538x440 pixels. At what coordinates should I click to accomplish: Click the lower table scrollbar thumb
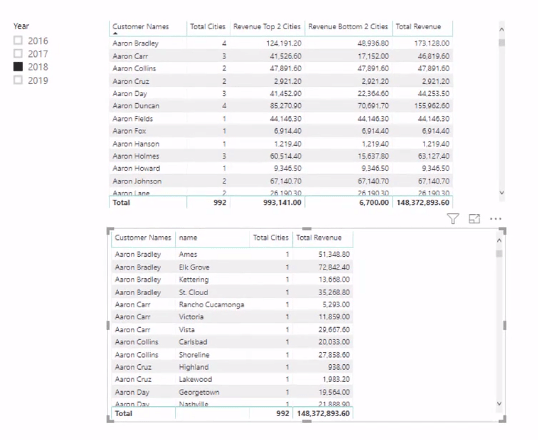click(x=499, y=254)
